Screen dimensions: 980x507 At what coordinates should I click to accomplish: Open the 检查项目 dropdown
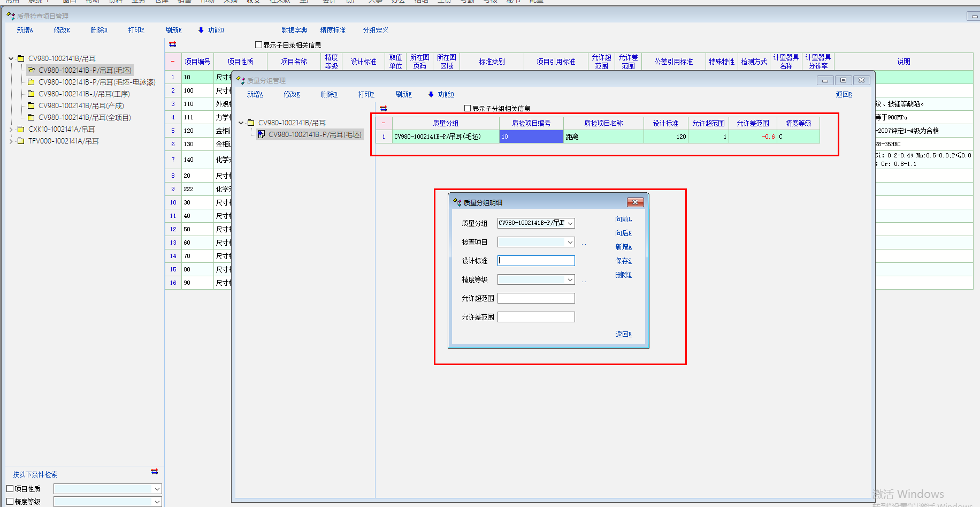570,243
